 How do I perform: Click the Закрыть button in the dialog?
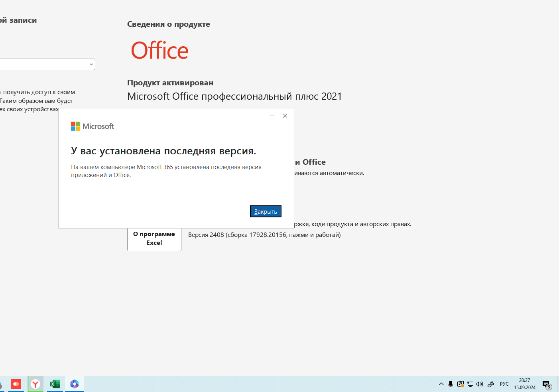pyautogui.click(x=266, y=211)
